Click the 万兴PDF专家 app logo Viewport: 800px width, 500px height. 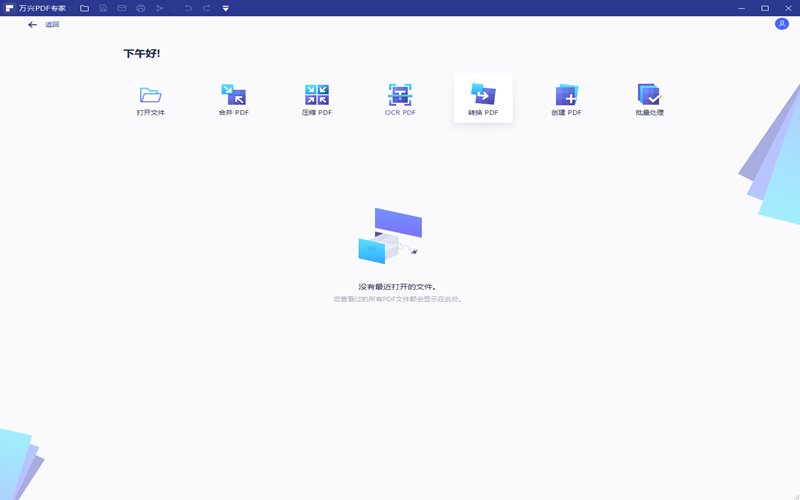[9, 8]
